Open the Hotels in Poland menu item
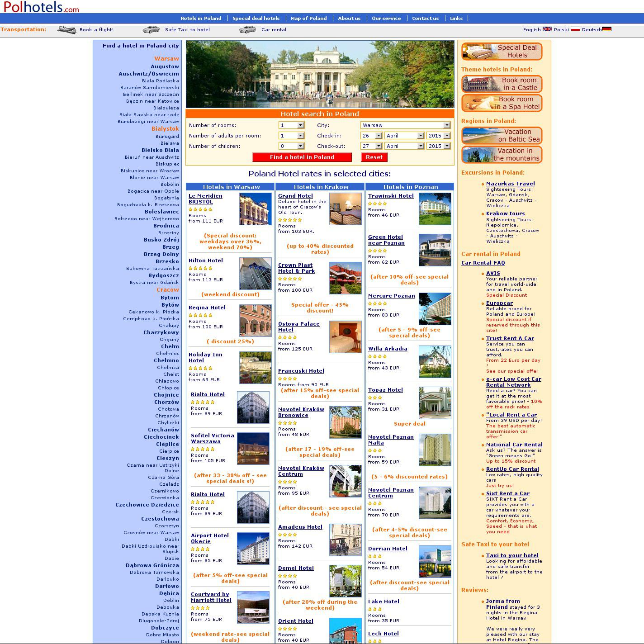The image size is (644, 644). click(x=201, y=19)
